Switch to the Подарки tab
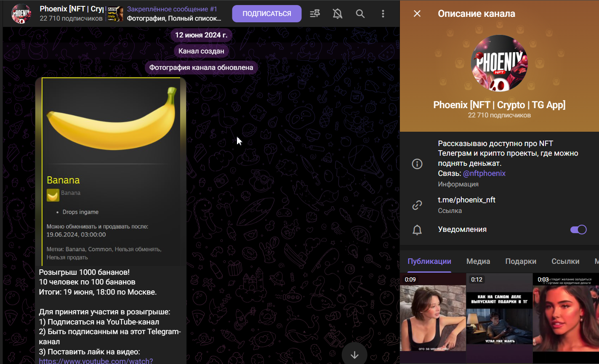The height and width of the screenshot is (364, 599). coord(521,261)
